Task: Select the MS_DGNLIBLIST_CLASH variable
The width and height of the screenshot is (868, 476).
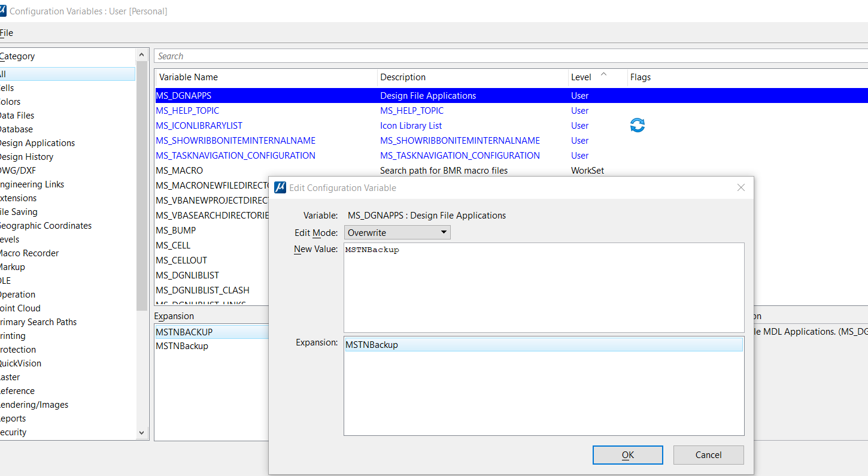Action: 202,290
